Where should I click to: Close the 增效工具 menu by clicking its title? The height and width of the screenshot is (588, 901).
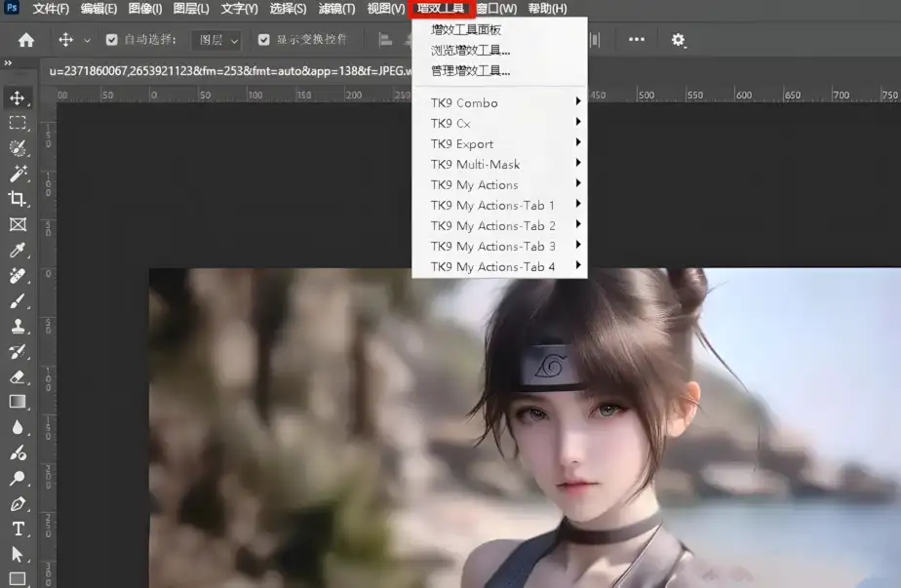click(x=442, y=9)
